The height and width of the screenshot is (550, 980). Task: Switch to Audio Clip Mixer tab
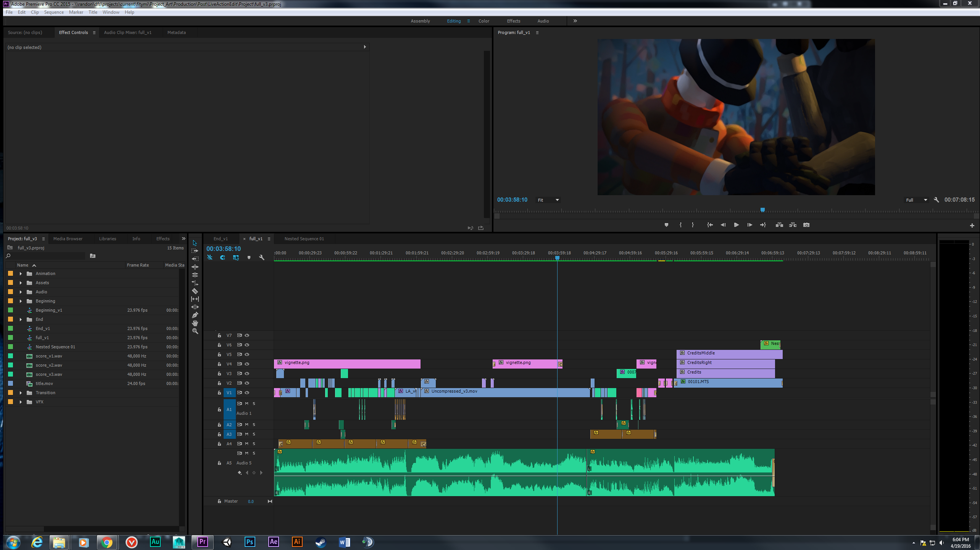[127, 32]
